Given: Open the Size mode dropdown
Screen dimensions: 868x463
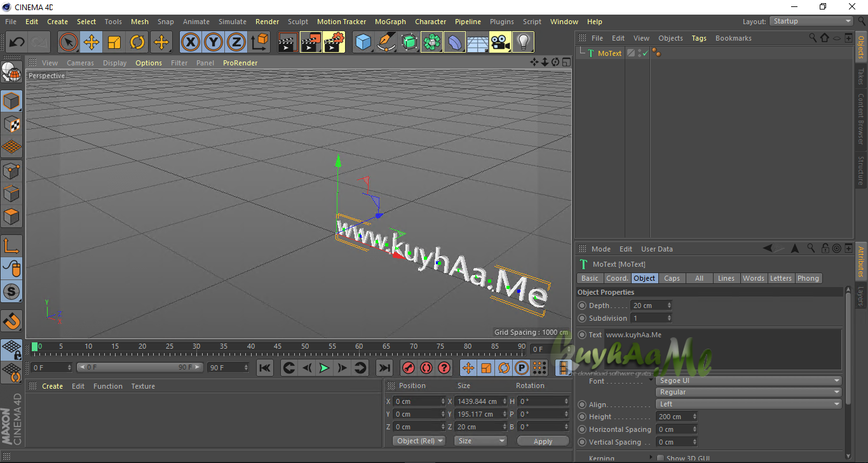Looking at the screenshot, I should pyautogui.click(x=480, y=441).
